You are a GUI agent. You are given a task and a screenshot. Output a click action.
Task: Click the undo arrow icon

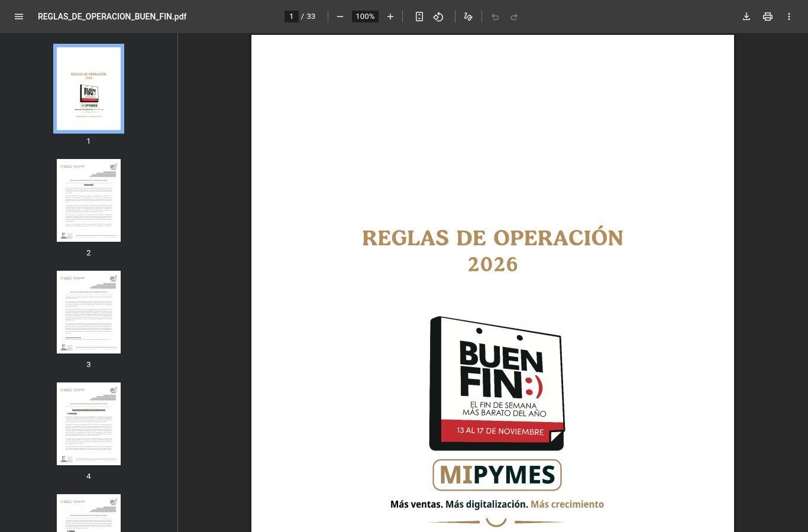495,17
